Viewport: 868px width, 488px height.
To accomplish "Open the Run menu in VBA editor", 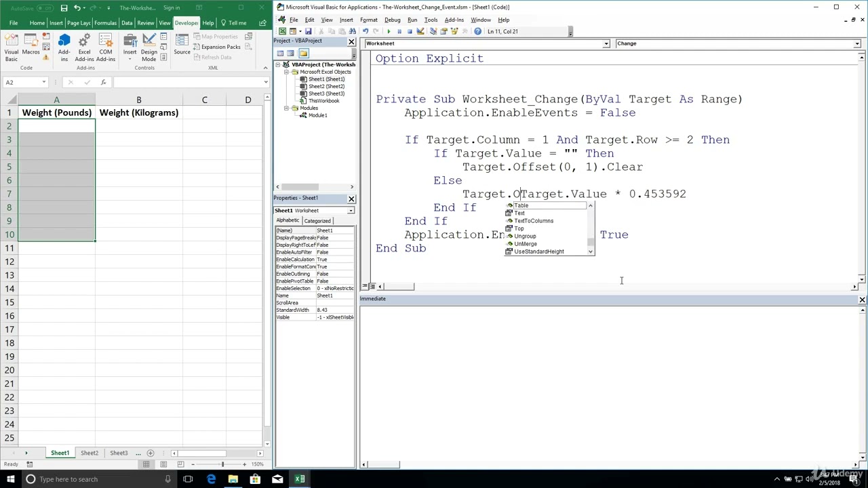I will click(412, 20).
